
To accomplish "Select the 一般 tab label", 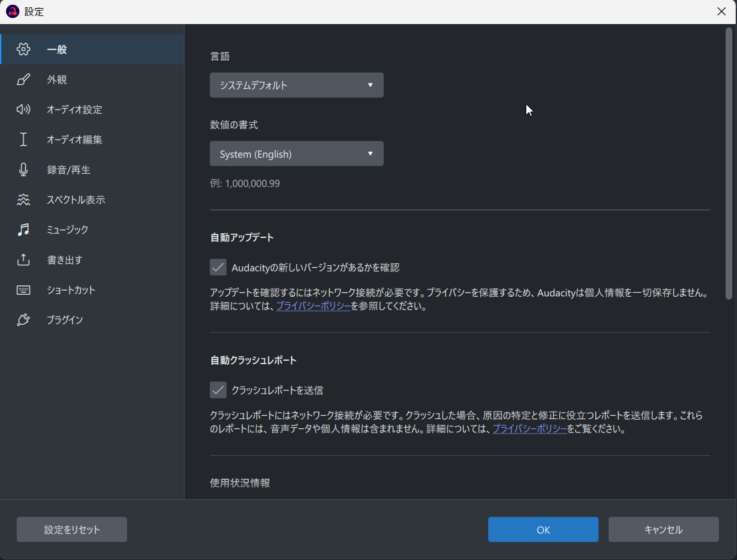I will [x=57, y=49].
